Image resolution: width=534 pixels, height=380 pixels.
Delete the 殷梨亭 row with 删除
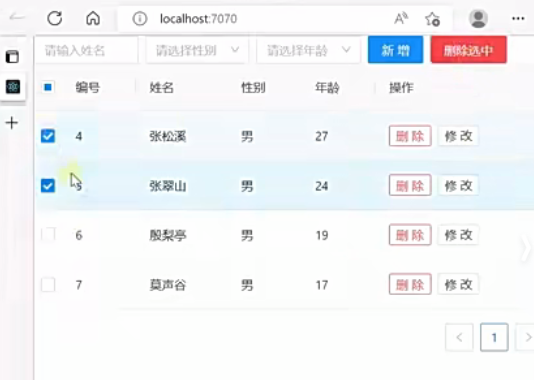coord(410,235)
